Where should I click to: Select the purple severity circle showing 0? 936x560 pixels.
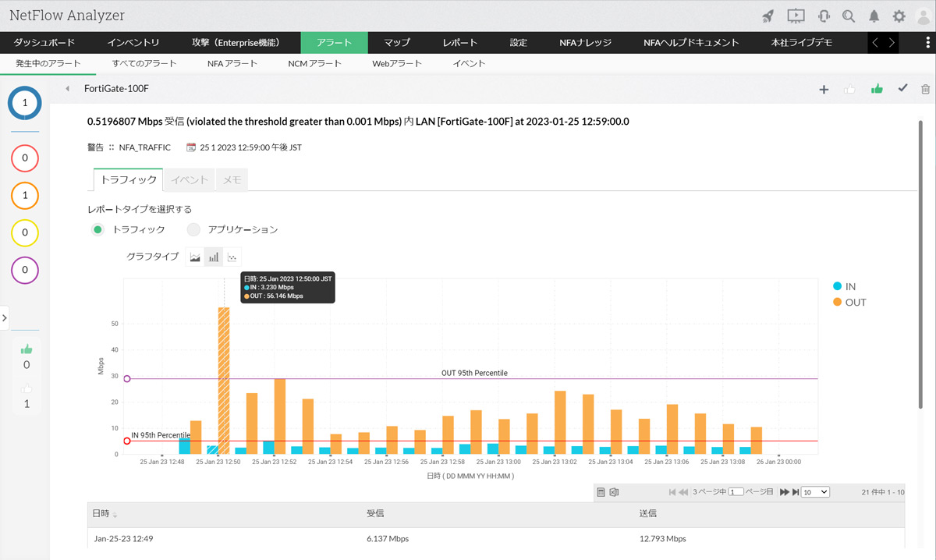pos(25,270)
